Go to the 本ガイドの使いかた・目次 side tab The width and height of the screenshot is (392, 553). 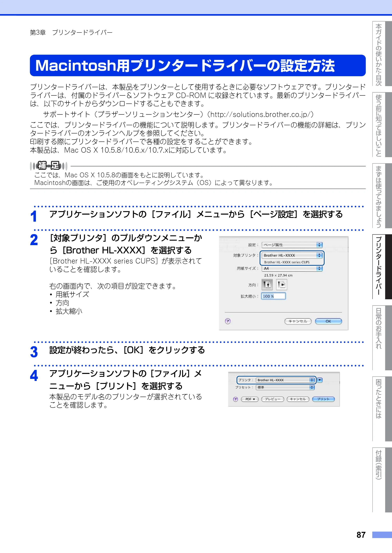pos(382,53)
